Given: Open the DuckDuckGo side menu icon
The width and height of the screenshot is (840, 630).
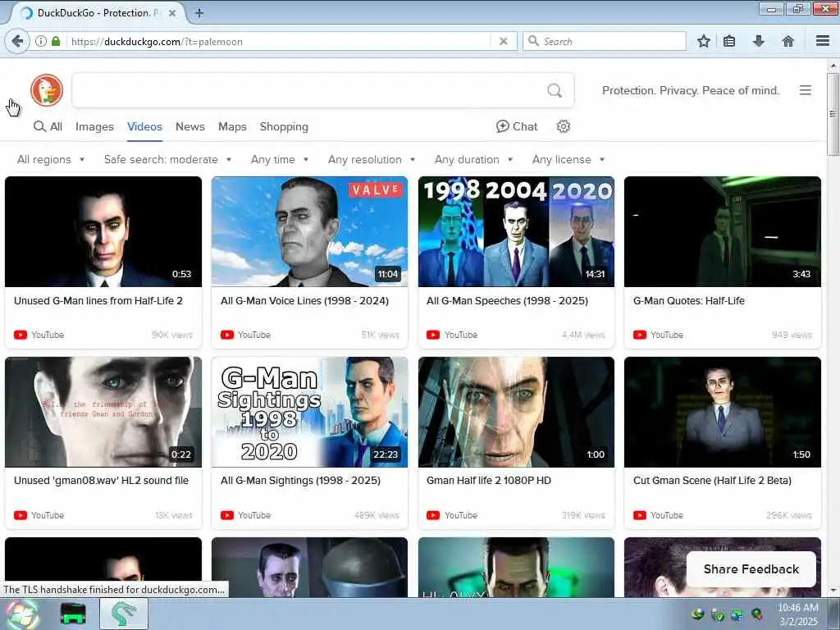Looking at the screenshot, I should click(806, 90).
